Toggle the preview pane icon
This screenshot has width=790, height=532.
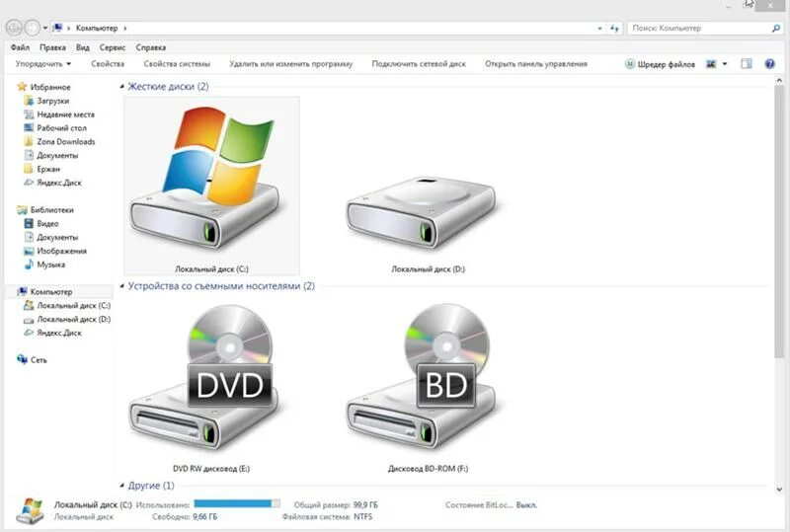(x=747, y=64)
